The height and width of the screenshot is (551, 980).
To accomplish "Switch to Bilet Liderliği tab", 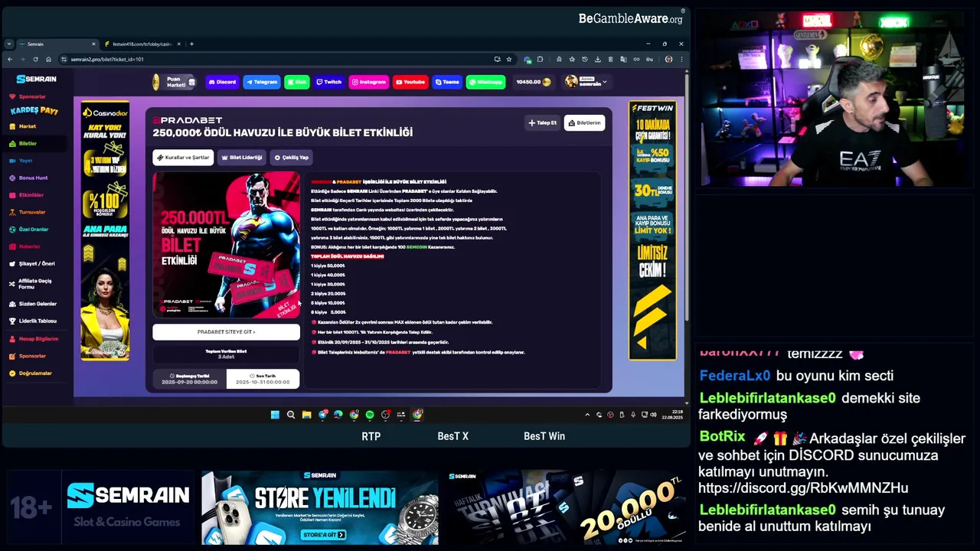I will [241, 158].
